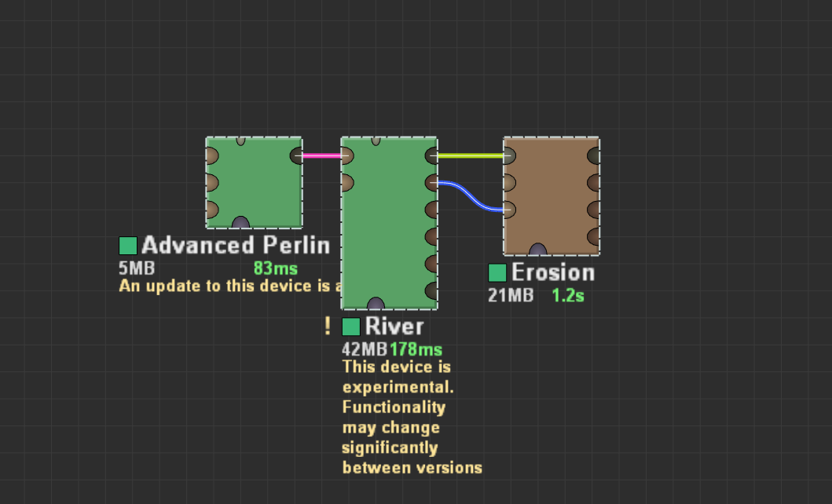Click the River device's heightfield output port
832x504 pixels.
tap(433, 155)
